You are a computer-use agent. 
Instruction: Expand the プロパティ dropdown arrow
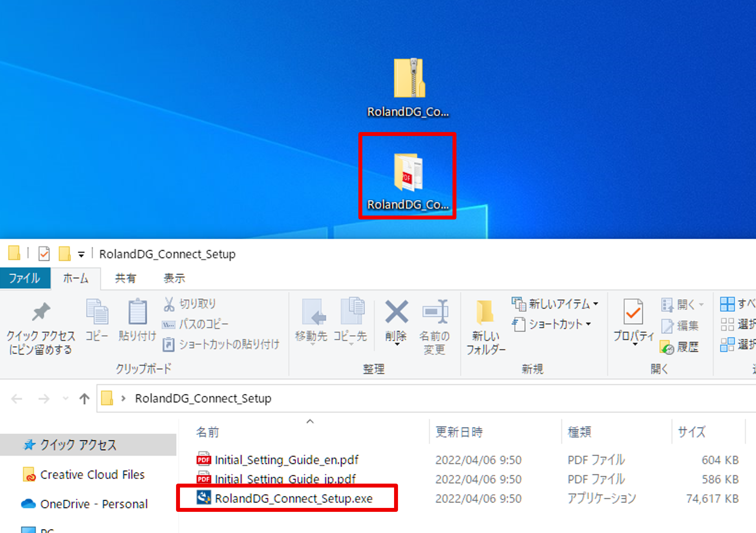[634, 344]
